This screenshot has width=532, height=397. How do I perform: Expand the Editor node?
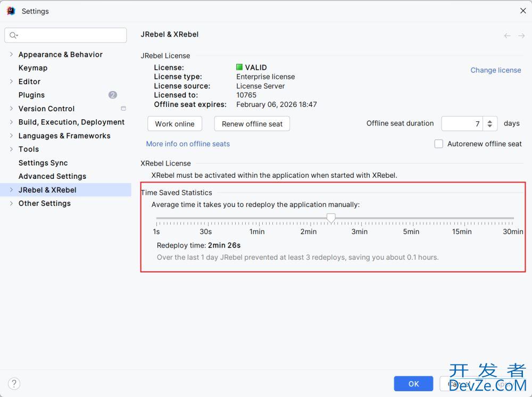point(11,81)
